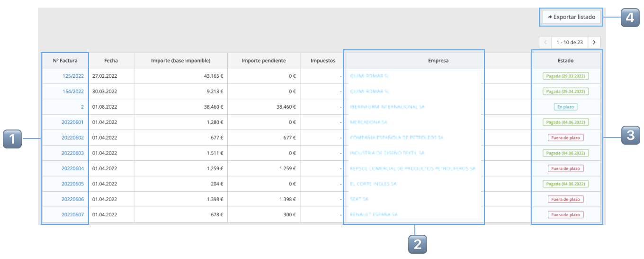The image size is (644, 259).
Task: Open the company link on invoice 154/2022's row
Action: 369,92
